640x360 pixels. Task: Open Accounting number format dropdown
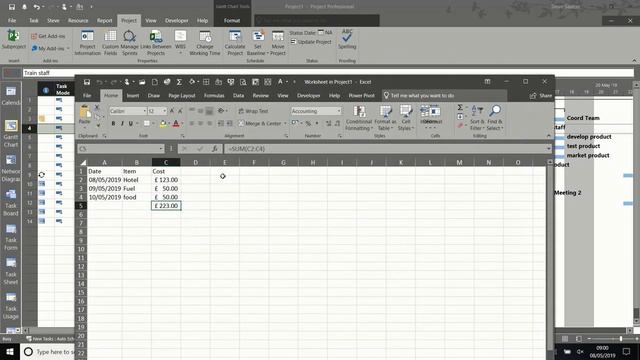[x=338, y=111]
